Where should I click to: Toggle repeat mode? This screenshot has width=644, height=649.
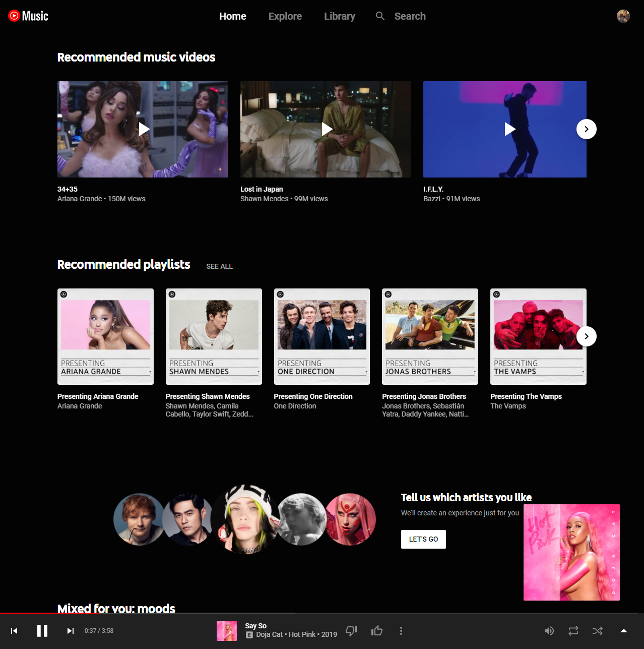tap(573, 631)
